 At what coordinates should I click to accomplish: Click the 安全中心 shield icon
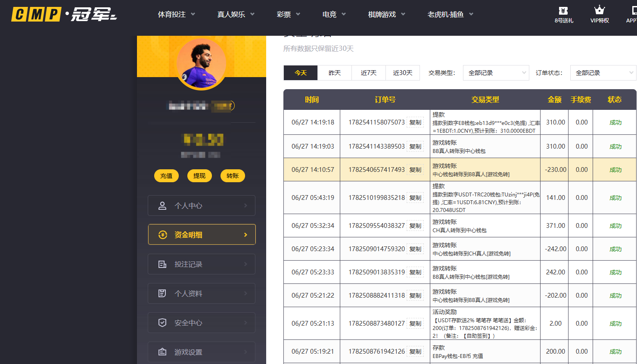162,323
